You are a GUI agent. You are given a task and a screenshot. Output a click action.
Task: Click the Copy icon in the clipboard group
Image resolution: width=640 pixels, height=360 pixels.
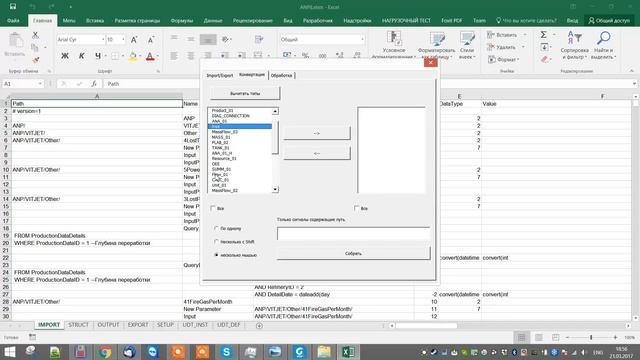(x=35, y=48)
